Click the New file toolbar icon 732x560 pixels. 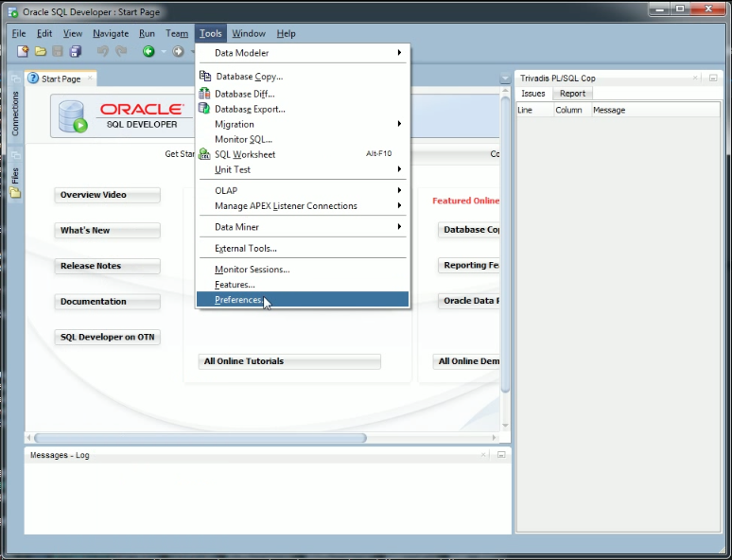click(x=23, y=51)
